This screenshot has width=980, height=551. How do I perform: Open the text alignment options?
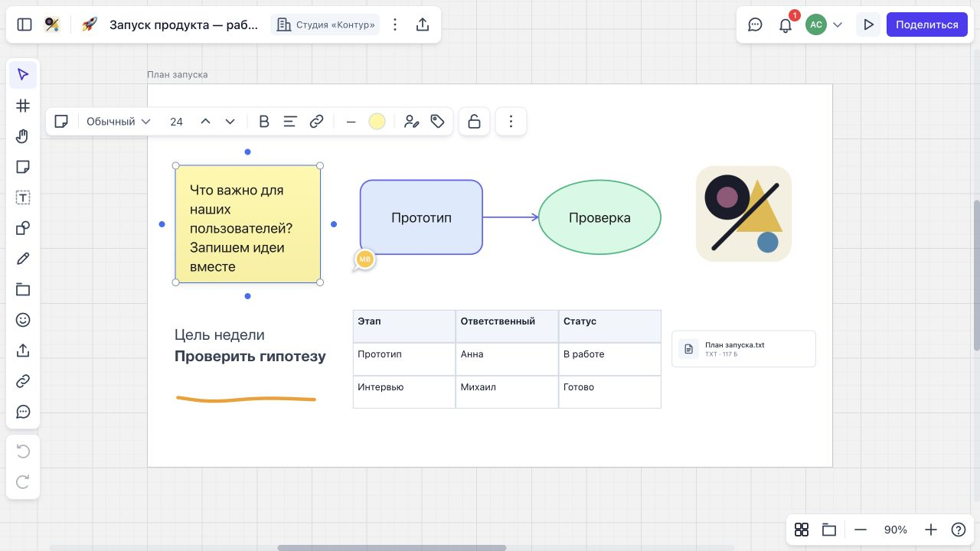tap(290, 122)
